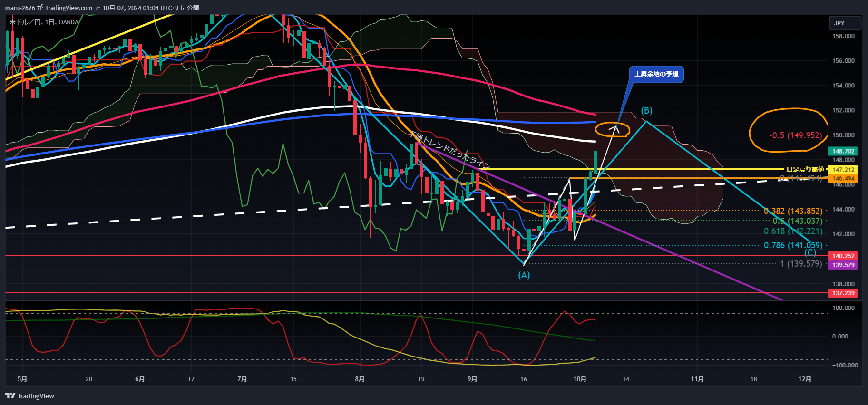
Task: Click the 9月 date on time axis
Action: click(472, 379)
